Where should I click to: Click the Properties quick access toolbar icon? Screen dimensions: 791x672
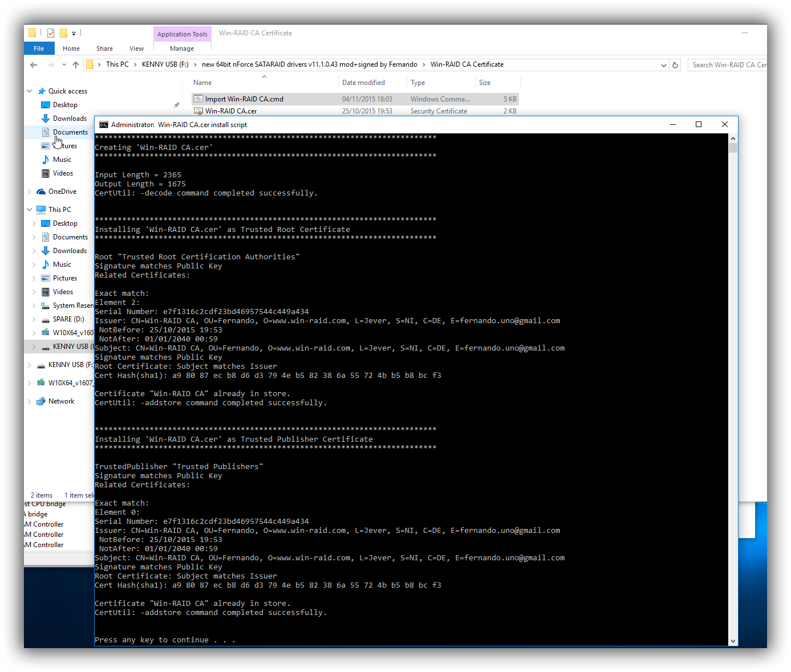[51, 33]
